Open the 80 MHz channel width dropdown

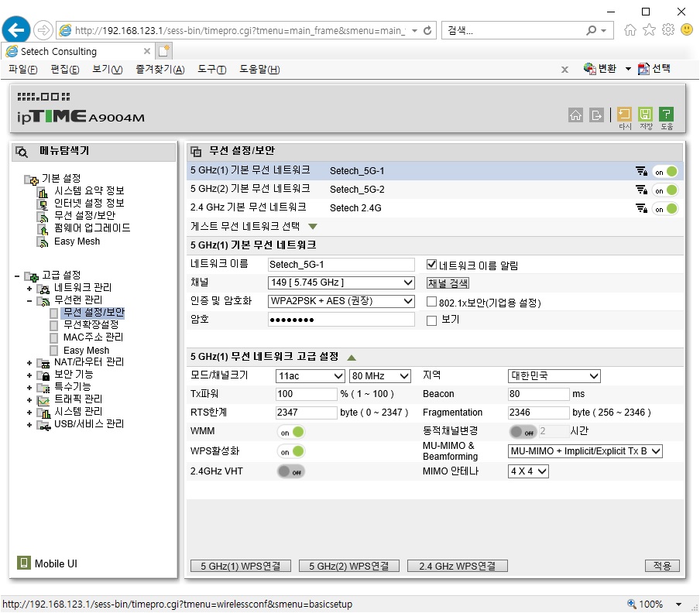point(380,376)
